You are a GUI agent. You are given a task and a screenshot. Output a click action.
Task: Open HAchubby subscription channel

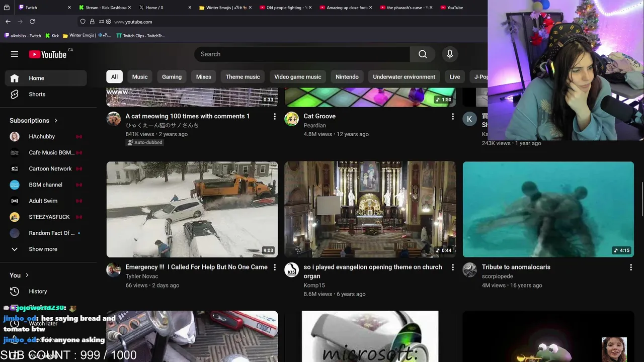pos(46,136)
